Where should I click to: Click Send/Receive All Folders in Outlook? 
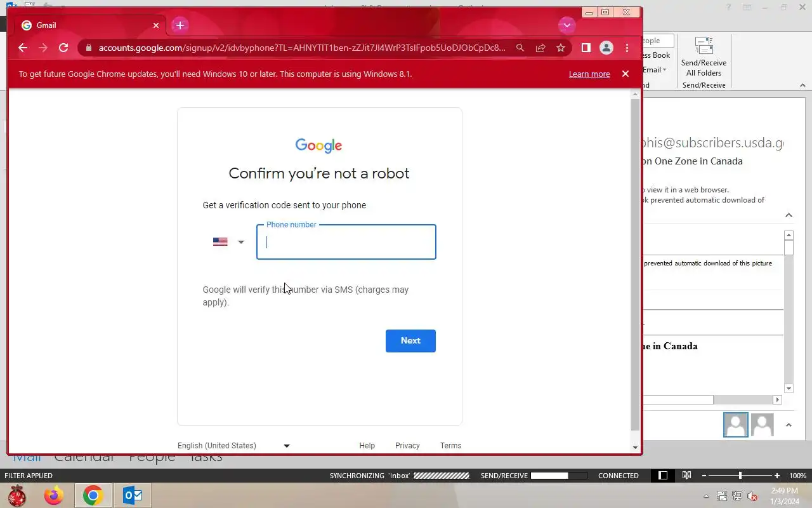[704, 57]
